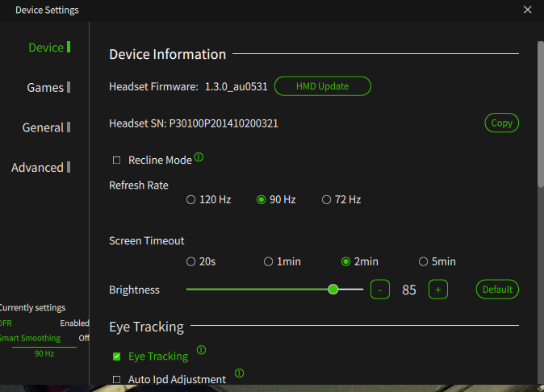Reset brightness with the Default button
This screenshot has width=544, height=392.
point(497,290)
